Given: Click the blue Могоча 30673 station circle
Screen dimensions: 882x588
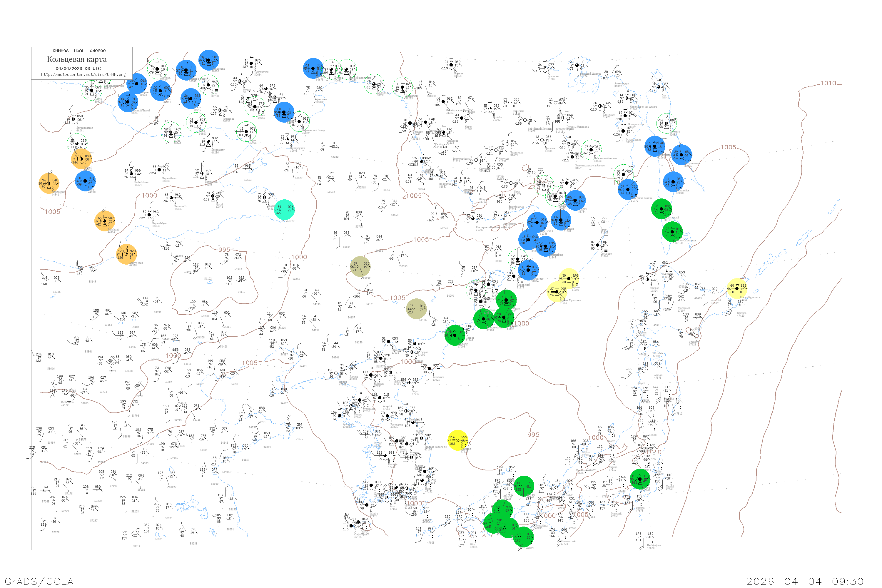Looking at the screenshot, I should (313, 68).
